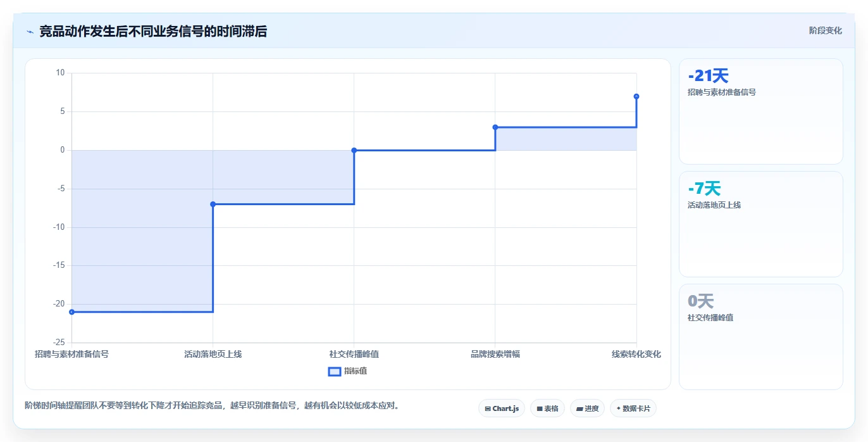Click the 指标值 legend color box
Image resolution: width=868 pixels, height=442 pixels.
pos(335,371)
